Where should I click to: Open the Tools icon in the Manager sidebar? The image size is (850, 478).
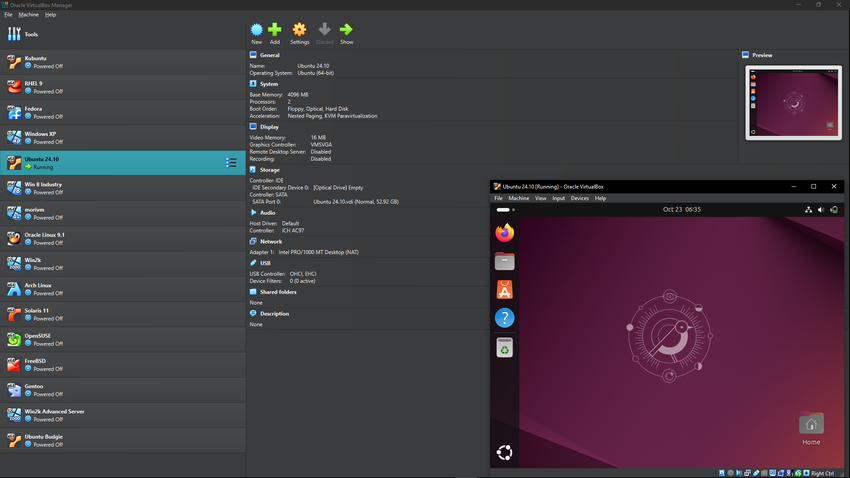pyautogui.click(x=14, y=34)
